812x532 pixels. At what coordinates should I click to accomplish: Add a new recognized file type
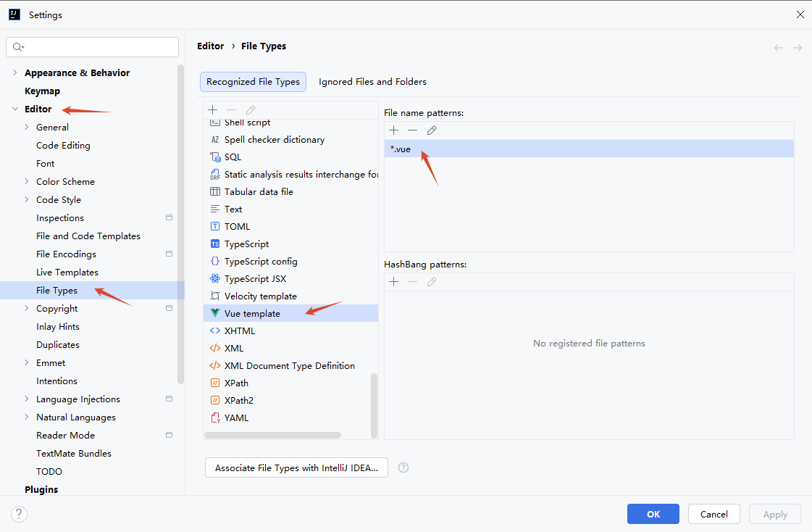(x=213, y=110)
